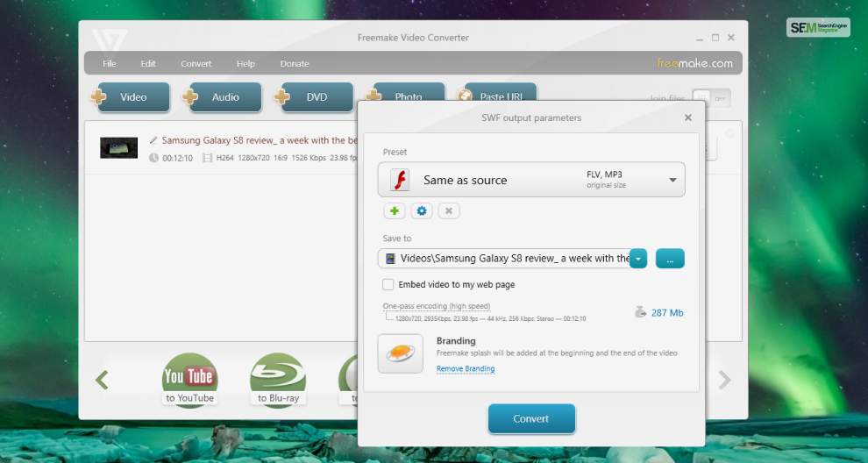Viewport: 868px width, 463px height.
Task: Click the file size weight icon
Action: click(x=641, y=312)
